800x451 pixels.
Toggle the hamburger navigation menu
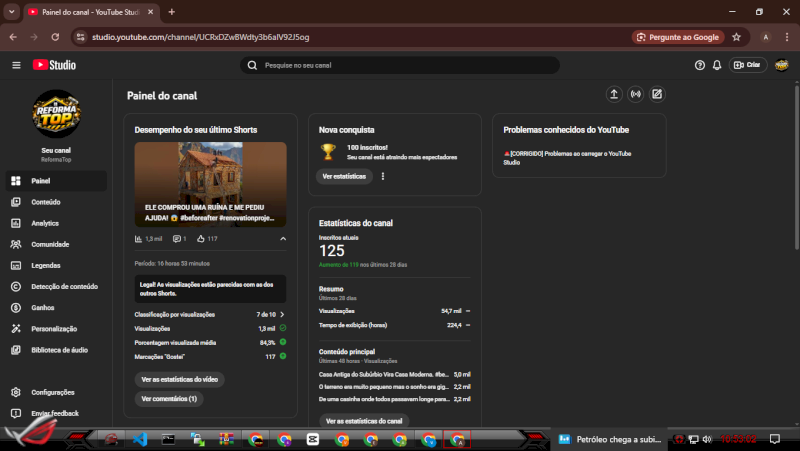click(x=16, y=65)
